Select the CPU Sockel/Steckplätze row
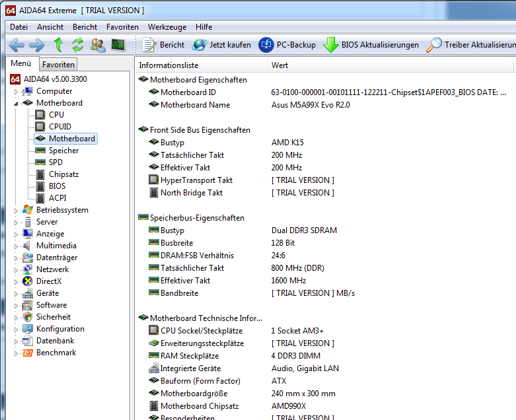The width and height of the screenshot is (516, 420). pyautogui.click(x=237, y=331)
